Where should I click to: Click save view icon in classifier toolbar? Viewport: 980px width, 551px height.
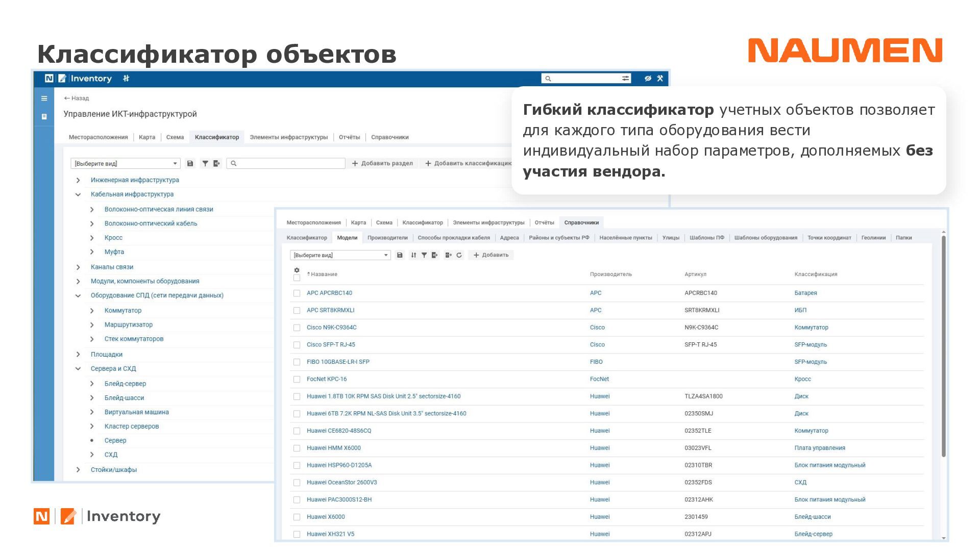tap(190, 163)
